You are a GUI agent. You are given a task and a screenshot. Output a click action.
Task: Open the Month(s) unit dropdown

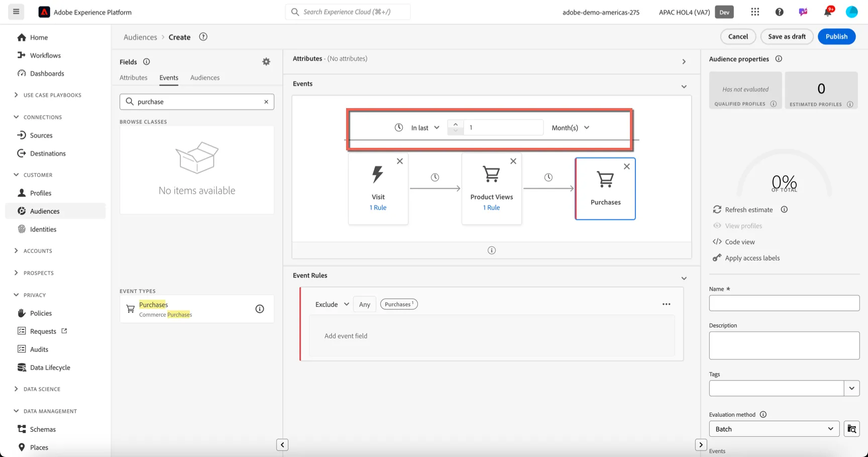point(571,128)
